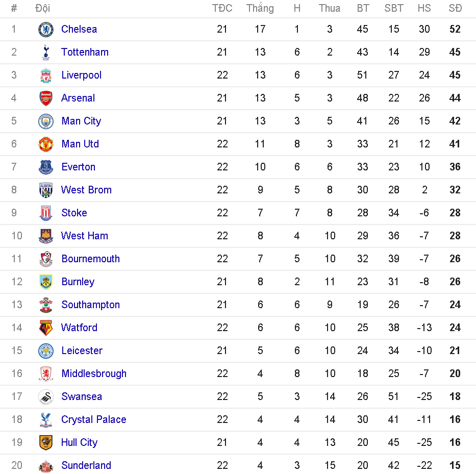
Task: Click the Man Utd club crest
Action: tap(46, 144)
